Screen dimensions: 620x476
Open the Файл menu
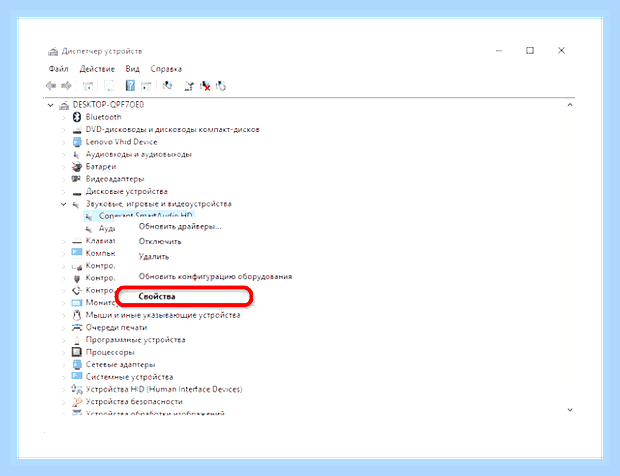click(59, 69)
